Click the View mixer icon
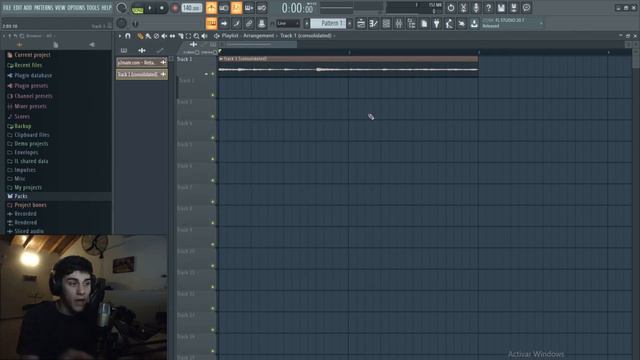 399,24
